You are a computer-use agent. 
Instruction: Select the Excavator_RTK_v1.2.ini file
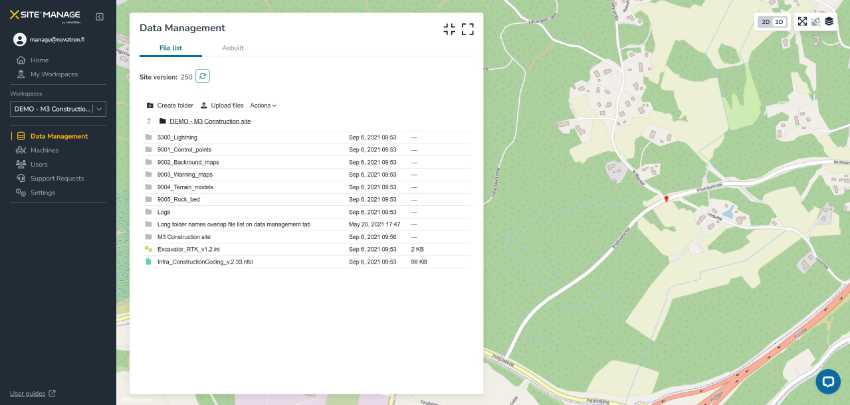click(x=188, y=249)
